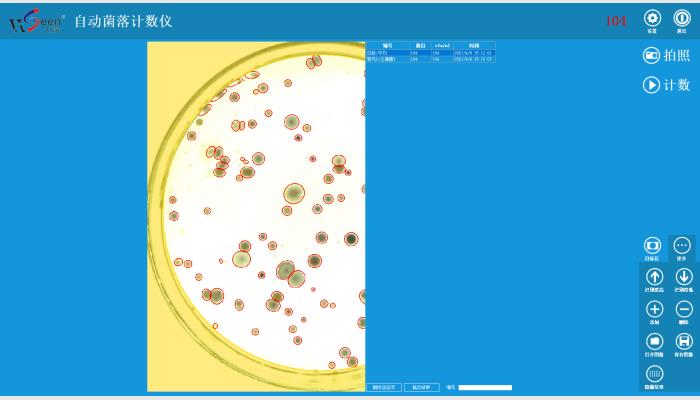Open the settings gear icon
The image size is (700, 400).
pyautogui.click(x=653, y=18)
